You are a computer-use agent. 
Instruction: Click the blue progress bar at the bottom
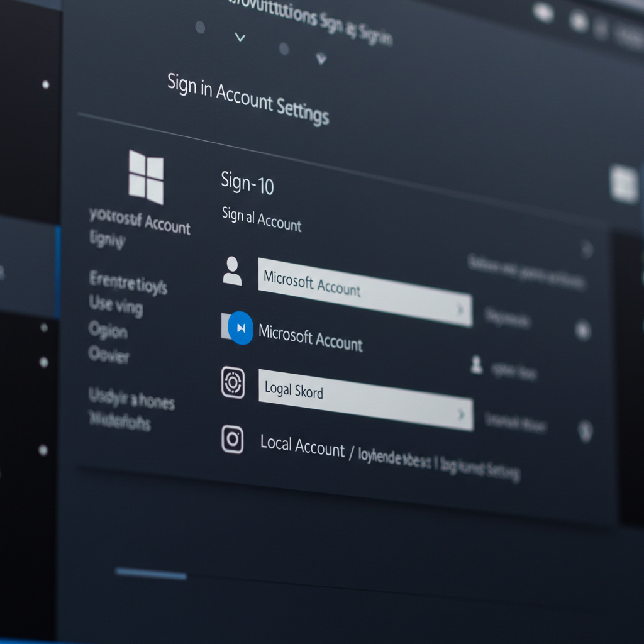(x=151, y=574)
